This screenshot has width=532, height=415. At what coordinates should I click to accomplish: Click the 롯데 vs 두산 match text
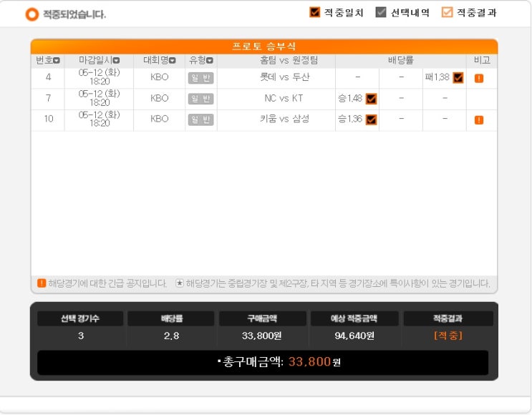[284, 77]
